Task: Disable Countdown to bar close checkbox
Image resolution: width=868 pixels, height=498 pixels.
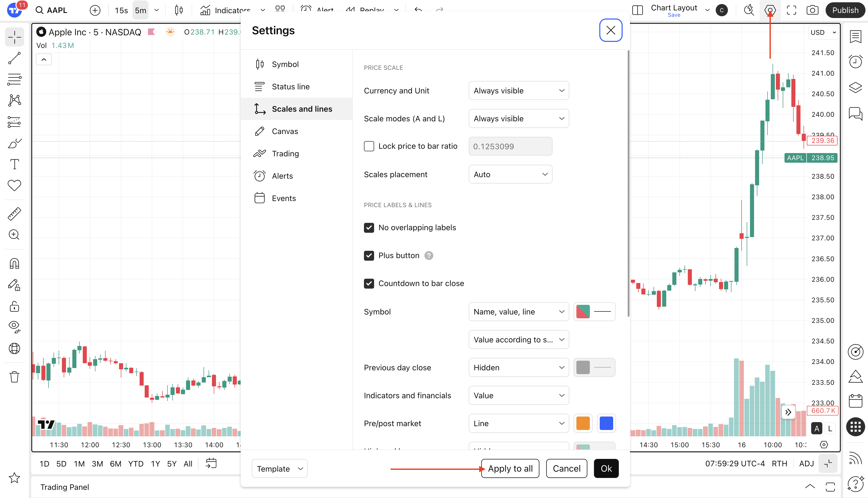Action: [x=369, y=284]
